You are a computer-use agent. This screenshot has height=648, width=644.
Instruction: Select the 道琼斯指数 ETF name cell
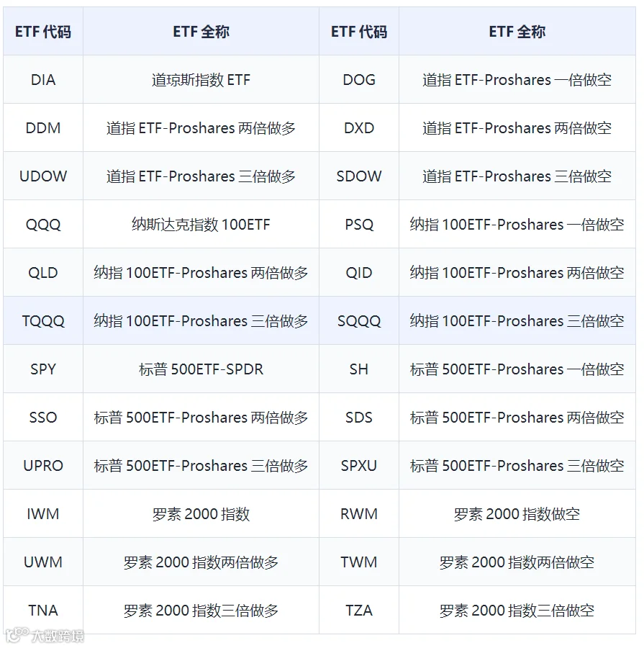[201, 79]
